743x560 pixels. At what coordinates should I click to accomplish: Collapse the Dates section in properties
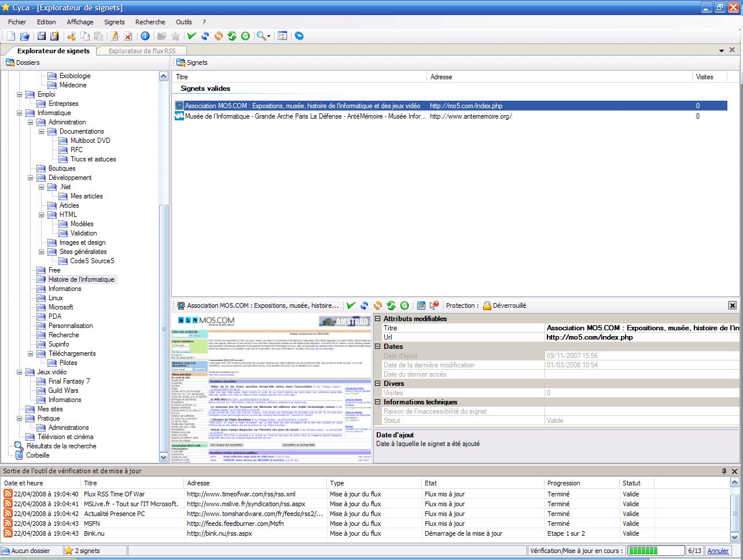tap(378, 347)
